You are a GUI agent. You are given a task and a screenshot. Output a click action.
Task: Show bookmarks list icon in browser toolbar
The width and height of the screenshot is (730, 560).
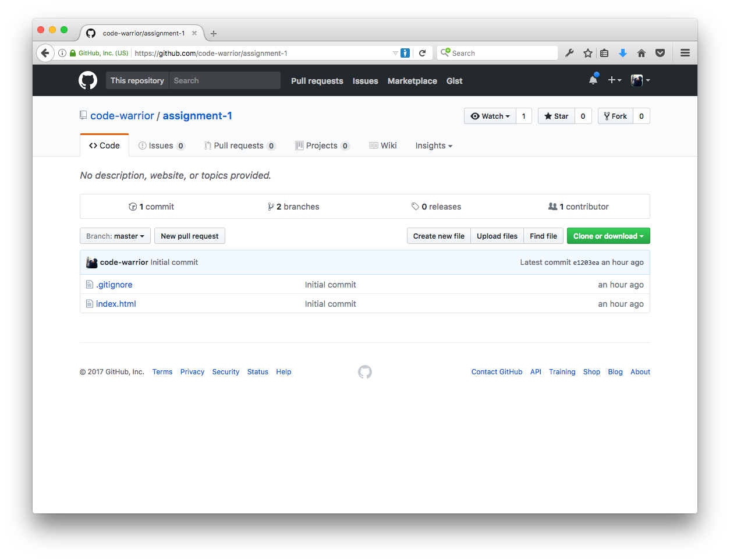click(604, 53)
